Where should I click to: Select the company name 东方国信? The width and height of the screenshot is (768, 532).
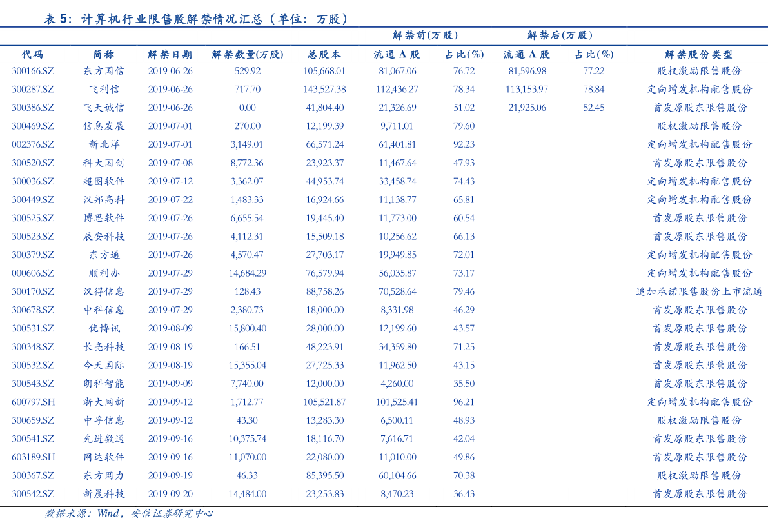click(x=103, y=71)
